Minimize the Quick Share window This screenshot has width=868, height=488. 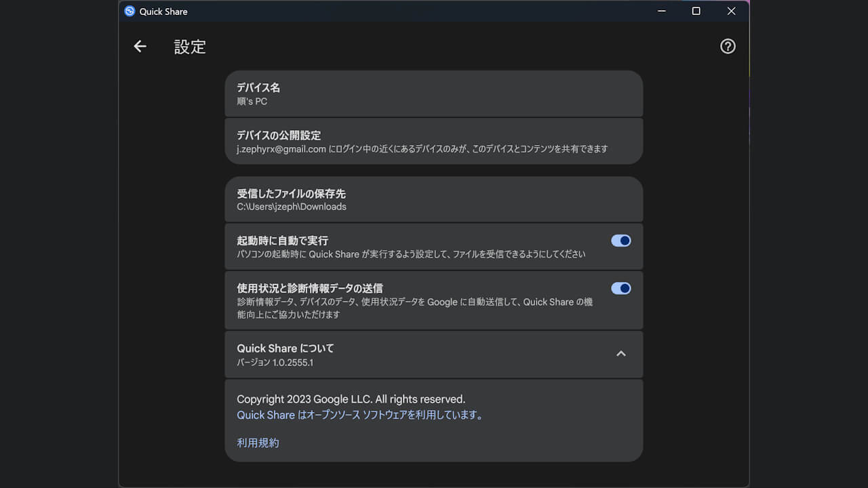tap(660, 11)
